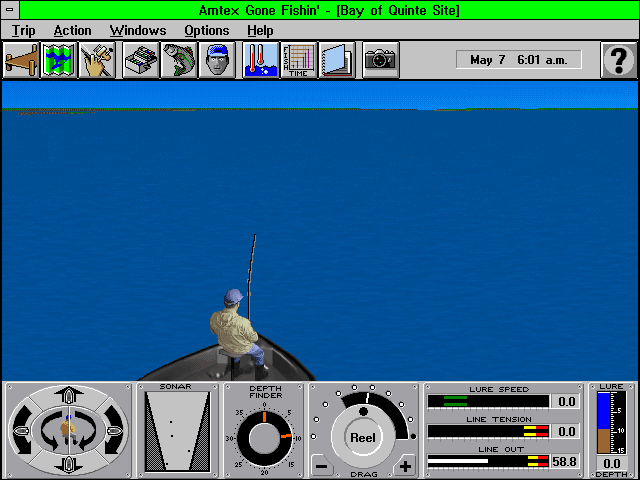Open the notebook journal icon
640x480 pixels.
[x=337, y=60]
